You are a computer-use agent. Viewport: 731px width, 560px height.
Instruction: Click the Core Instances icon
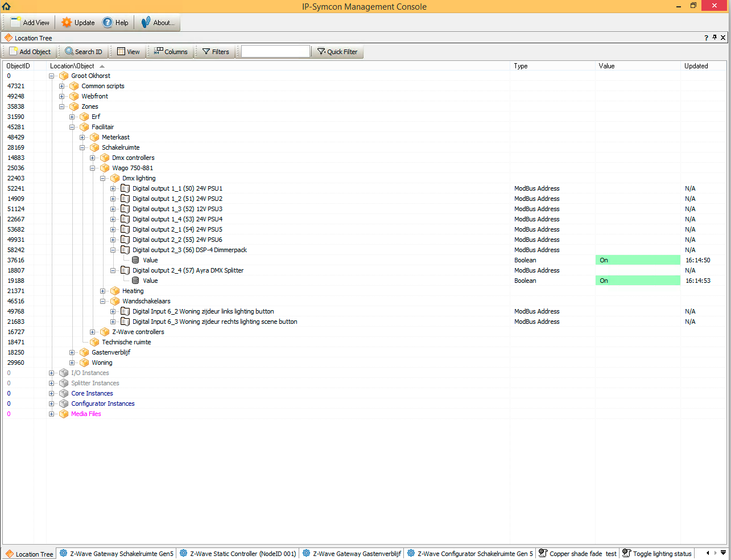(x=64, y=393)
